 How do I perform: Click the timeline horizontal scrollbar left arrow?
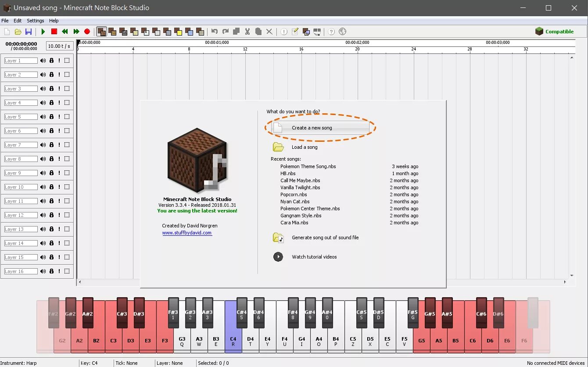pyautogui.click(x=80, y=282)
